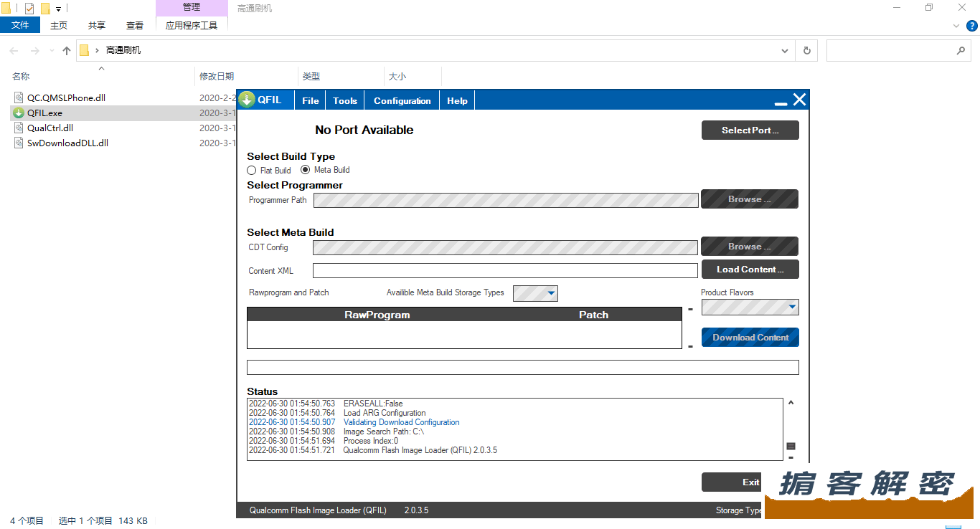The width and height of the screenshot is (980, 529).
Task: Open recent locations dropdown next to Forward arrow
Action: [51, 51]
